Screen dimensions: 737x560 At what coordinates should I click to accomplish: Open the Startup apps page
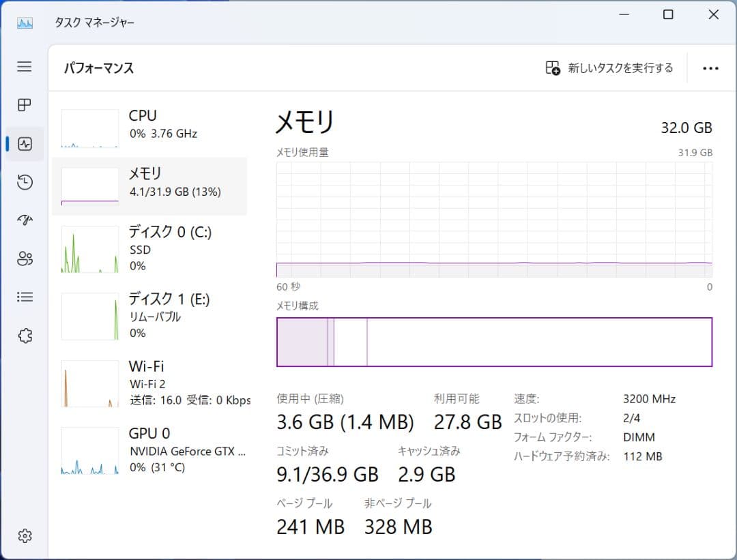[x=24, y=220]
